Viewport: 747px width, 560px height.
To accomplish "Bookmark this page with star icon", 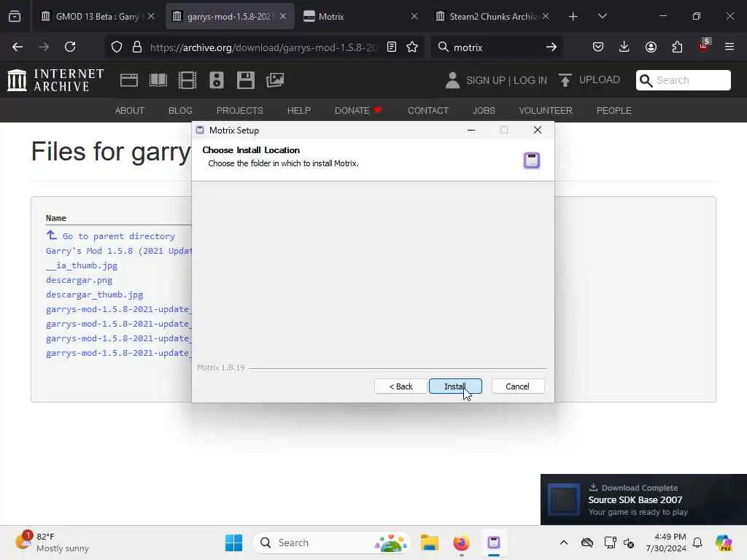I will [412, 47].
